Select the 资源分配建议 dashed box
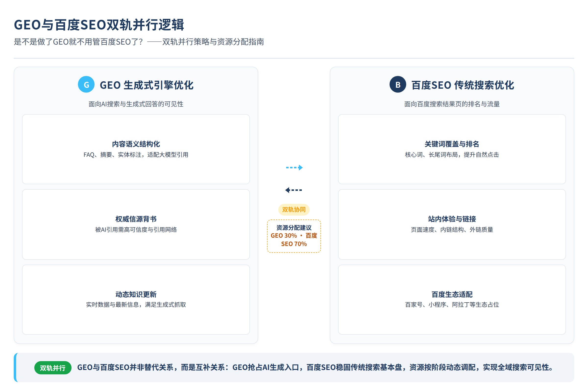The height and width of the screenshot is (392, 588). coord(294,236)
